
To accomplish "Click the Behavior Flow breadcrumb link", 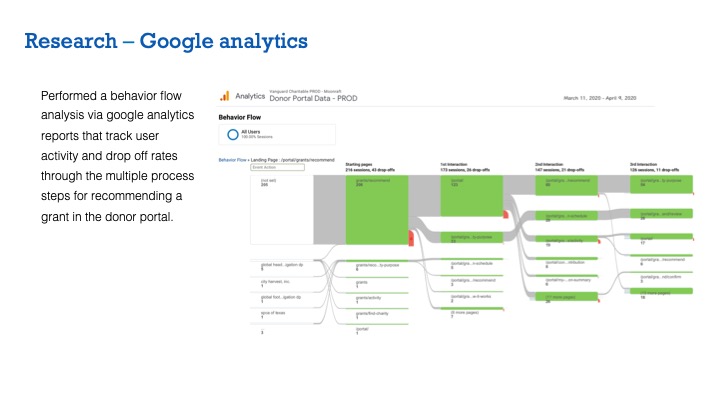I will [232, 159].
